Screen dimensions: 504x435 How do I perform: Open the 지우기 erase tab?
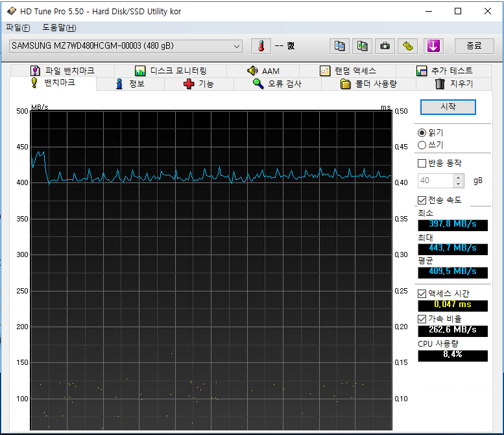454,84
